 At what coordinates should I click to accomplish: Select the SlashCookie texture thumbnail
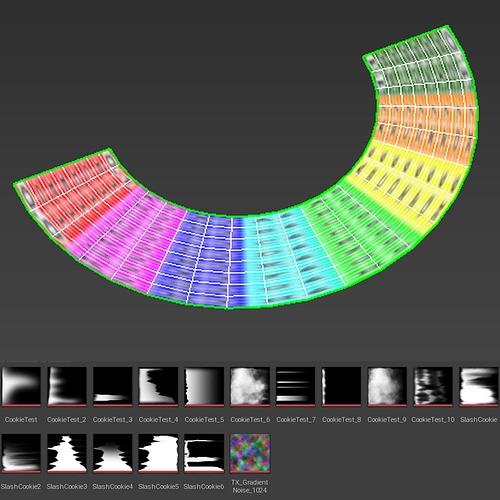click(479, 387)
